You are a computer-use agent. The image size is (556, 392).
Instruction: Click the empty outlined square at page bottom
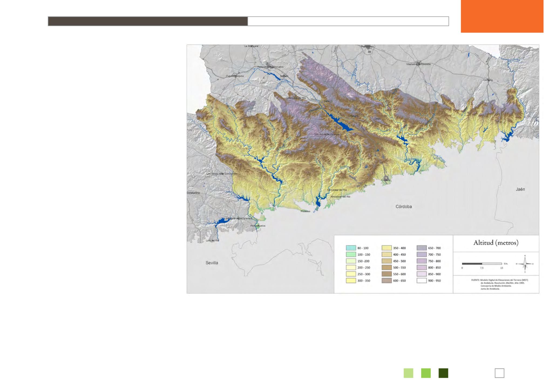(499, 373)
